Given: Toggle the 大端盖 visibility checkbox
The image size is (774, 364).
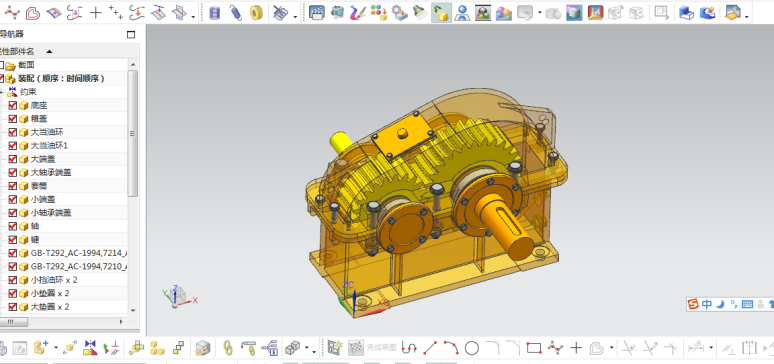Looking at the screenshot, I should click(13, 159).
